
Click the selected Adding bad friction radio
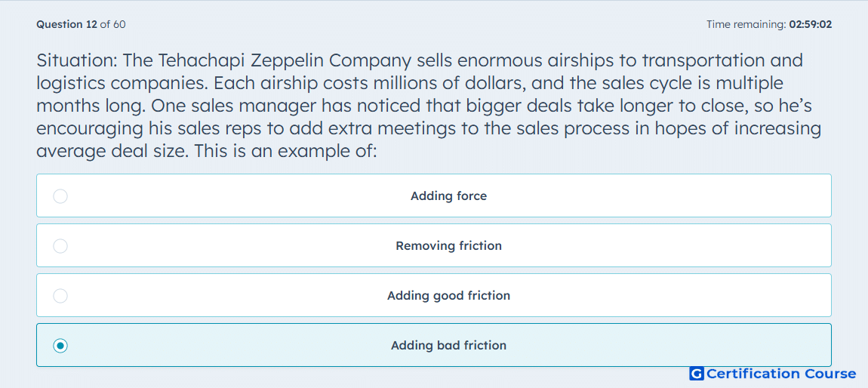[x=60, y=346]
